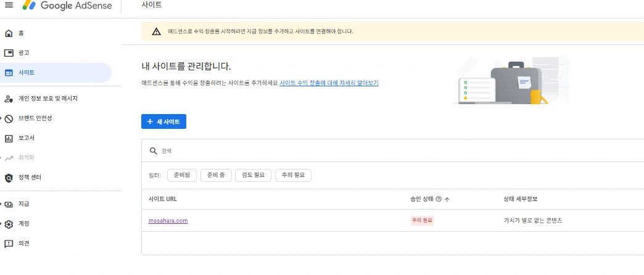Expand the 브랜드 안전성 sidebar section
Screen dimensions: 644x275
pyautogui.click(x=1, y=118)
